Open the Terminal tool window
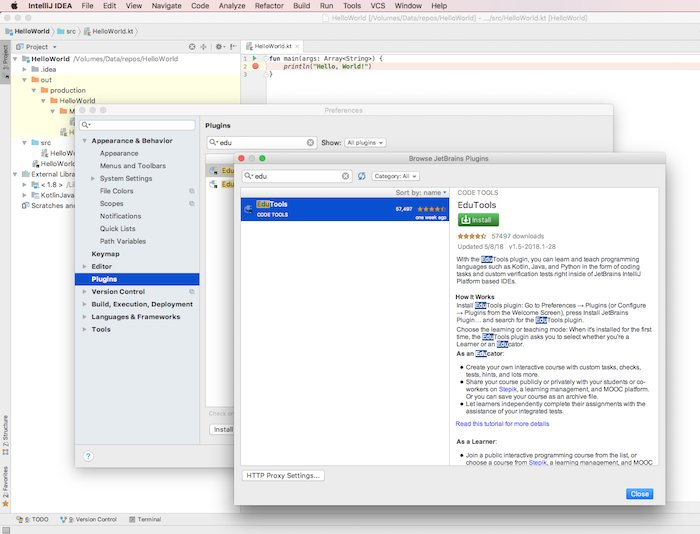Viewport: 700px width, 534px height. tap(145, 519)
